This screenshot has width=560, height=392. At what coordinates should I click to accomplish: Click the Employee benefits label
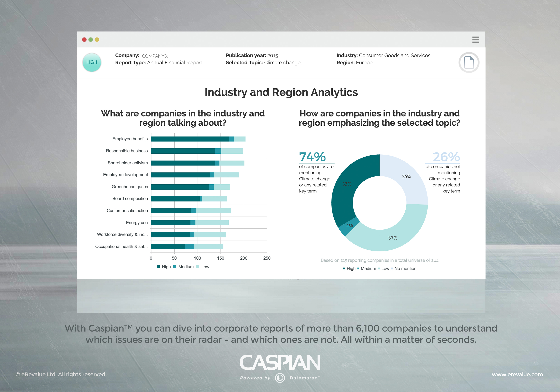(x=130, y=139)
